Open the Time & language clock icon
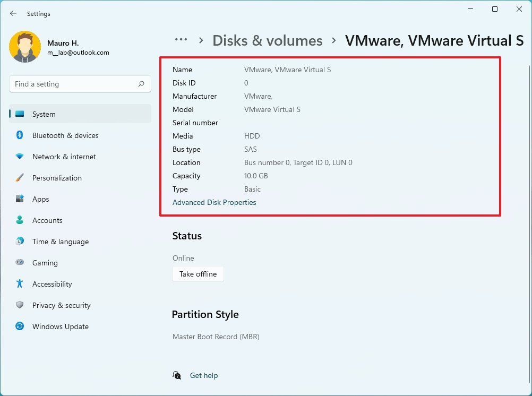532x396 pixels. 20,241
